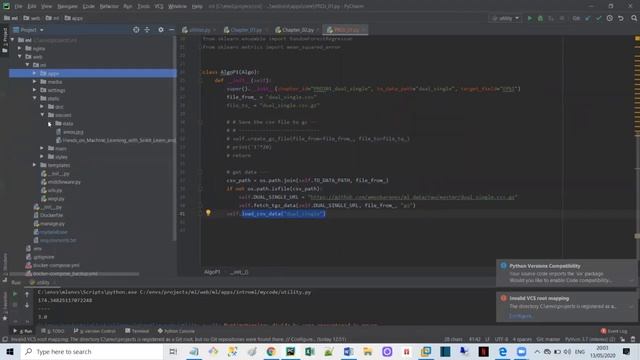
Task: Open File Explorer from the taskbar
Action: (368, 351)
